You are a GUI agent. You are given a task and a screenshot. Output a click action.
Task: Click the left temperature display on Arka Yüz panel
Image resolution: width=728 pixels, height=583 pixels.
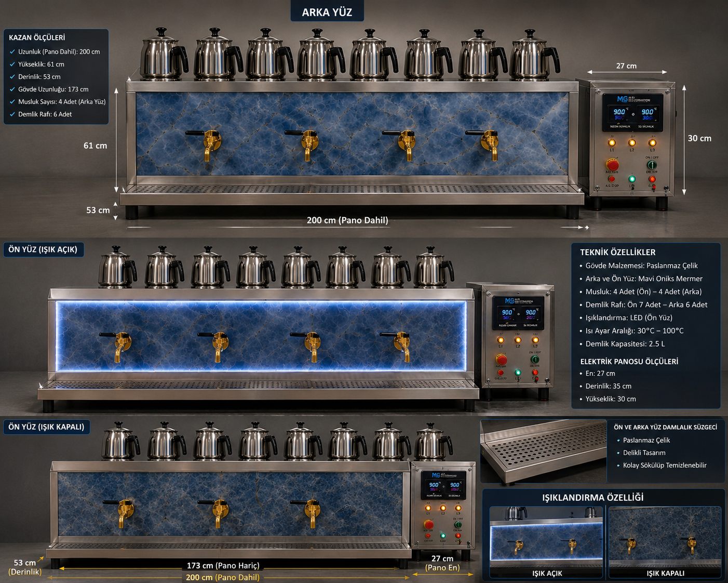[619, 114]
